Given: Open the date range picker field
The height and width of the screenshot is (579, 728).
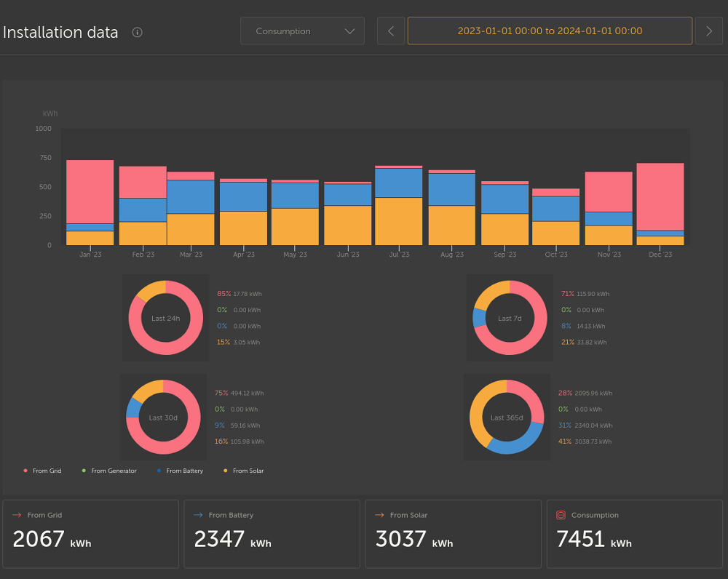Looking at the screenshot, I should (550, 31).
